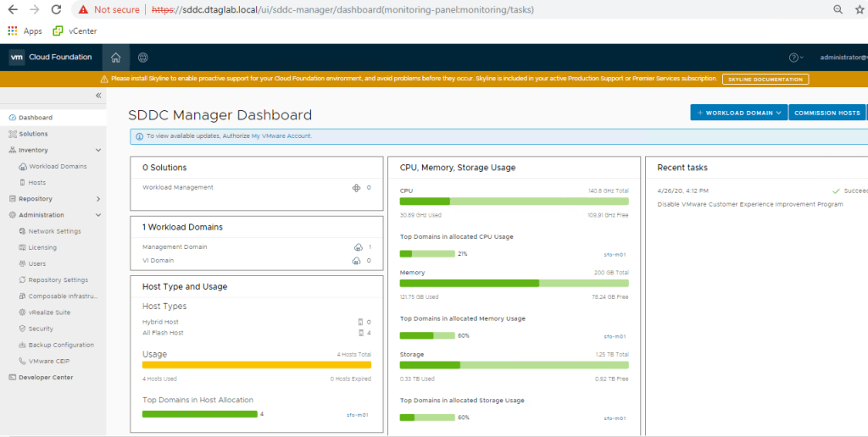Click the Skyline Documentation button

coord(765,79)
